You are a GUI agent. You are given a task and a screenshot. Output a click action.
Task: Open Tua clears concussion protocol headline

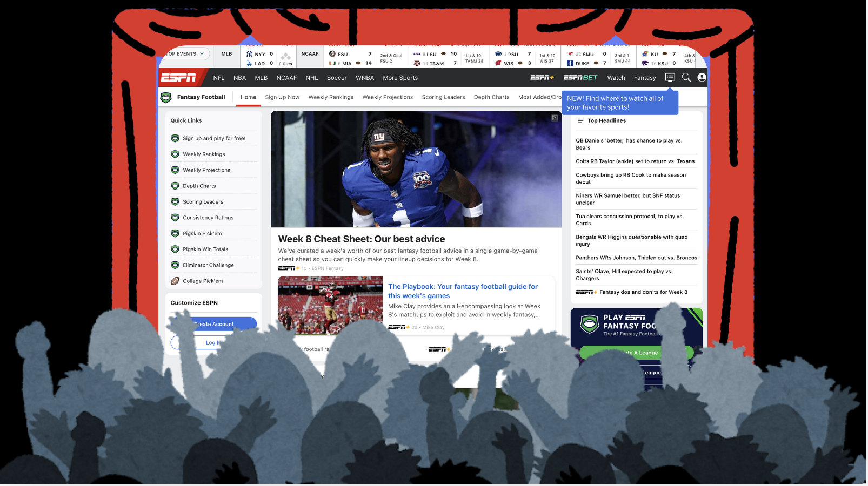pyautogui.click(x=630, y=220)
